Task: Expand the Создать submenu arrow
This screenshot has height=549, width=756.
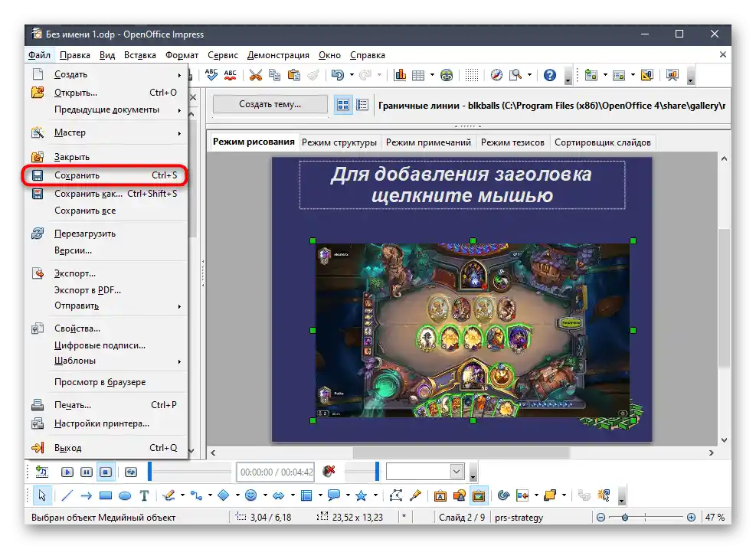Action: [180, 75]
